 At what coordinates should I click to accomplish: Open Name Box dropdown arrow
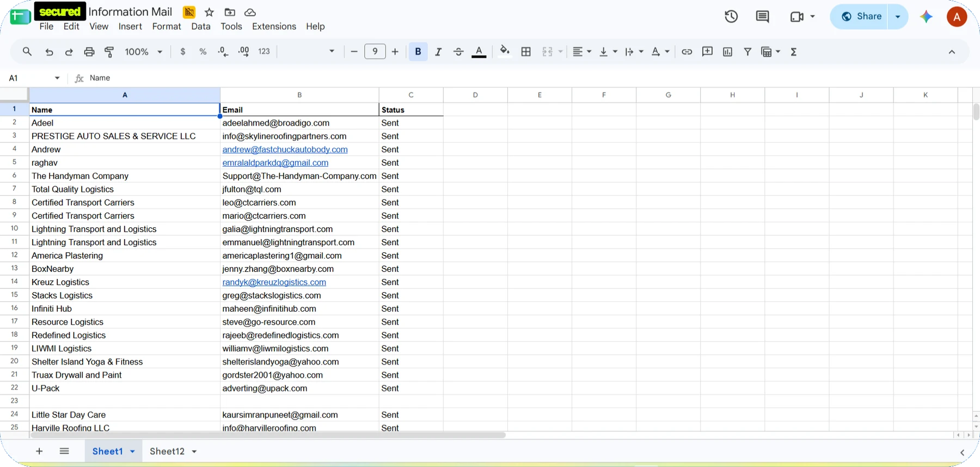(x=57, y=78)
